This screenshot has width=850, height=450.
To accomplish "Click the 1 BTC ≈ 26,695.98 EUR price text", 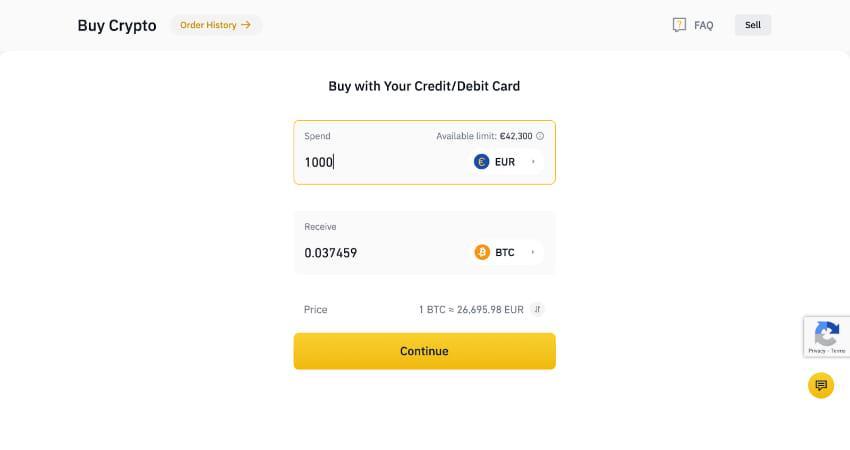I will coord(471,310).
